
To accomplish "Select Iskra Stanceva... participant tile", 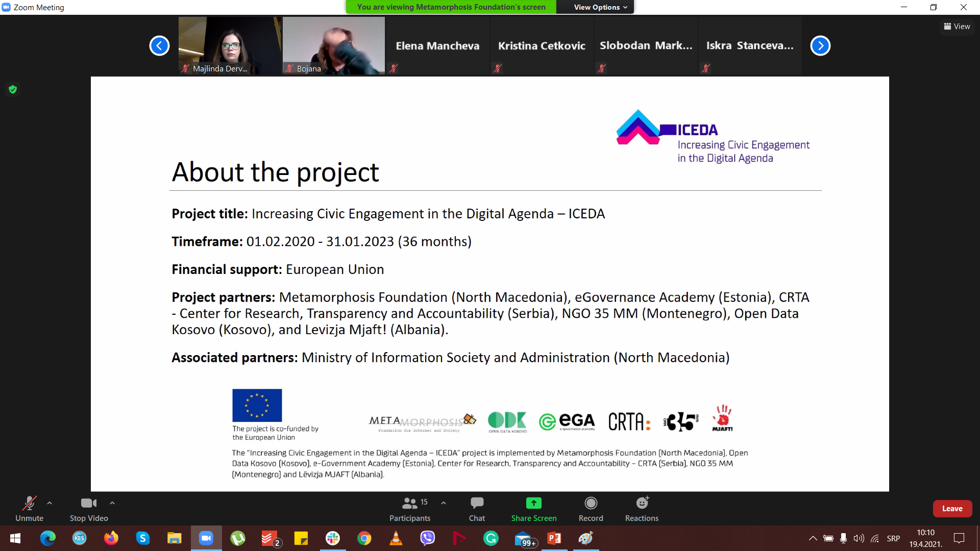I will [x=750, y=46].
